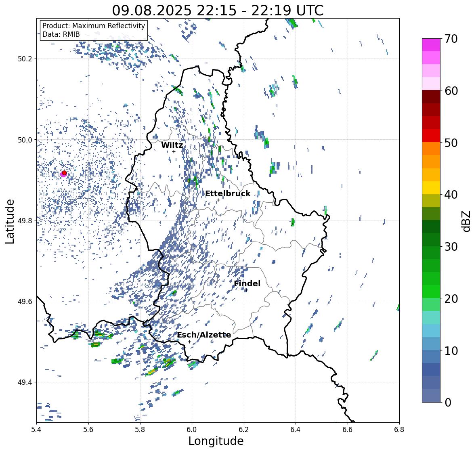
Task: Click the Product: Maximum Reflectivity legend text
Action: tap(94, 26)
